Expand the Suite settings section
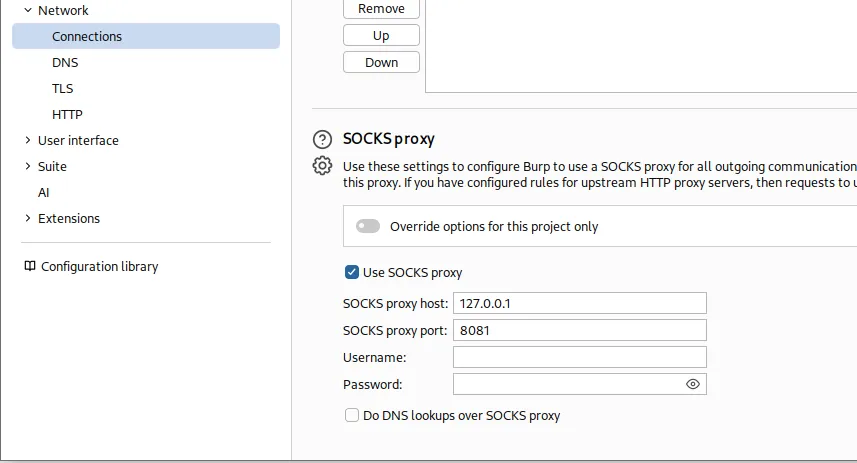The width and height of the screenshot is (857, 463). click(x=28, y=166)
